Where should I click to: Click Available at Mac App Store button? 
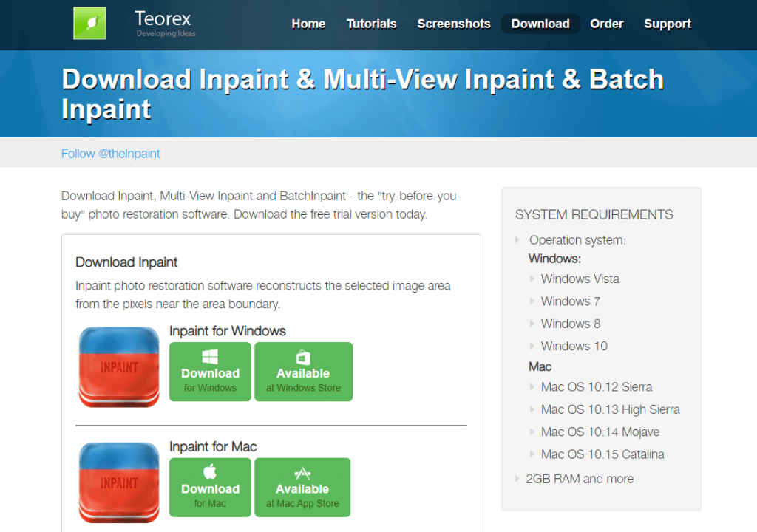[x=302, y=488]
